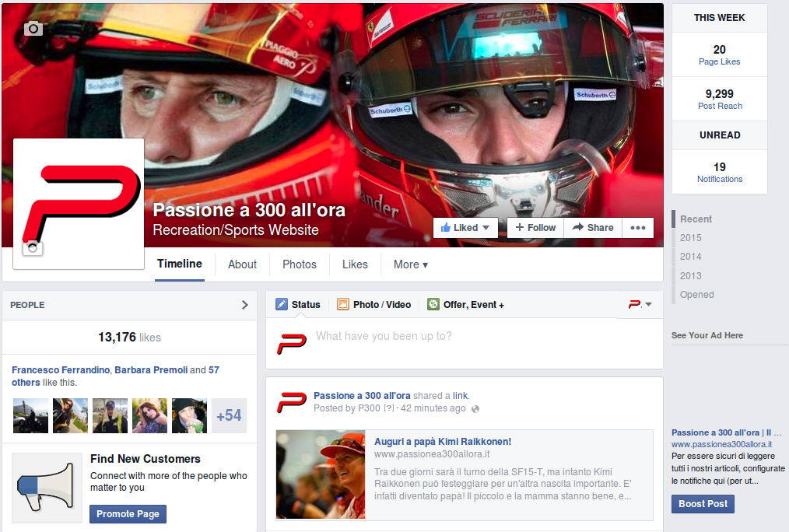Click the Boost Post button
Viewport: 789px width, 532px height.
pyautogui.click(x=703, y=504)
